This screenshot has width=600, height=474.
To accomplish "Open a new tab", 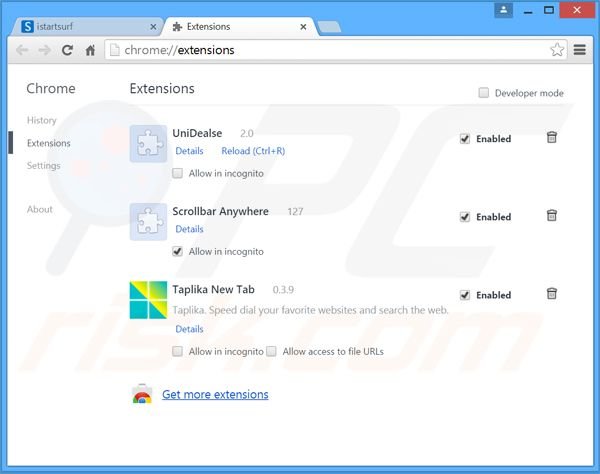I will [x=329, y=27].
